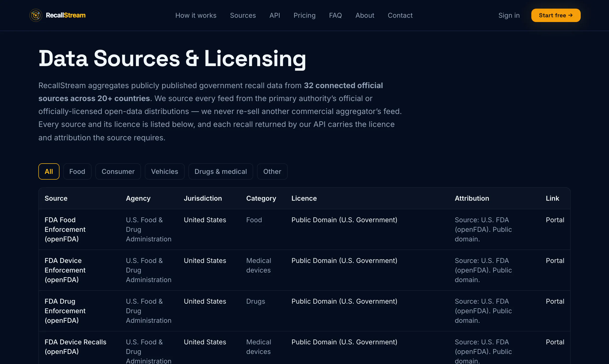Show only Vehicles sources
Image resolution: width=609 pixels, height=364 pixels.
click(164, 171)
